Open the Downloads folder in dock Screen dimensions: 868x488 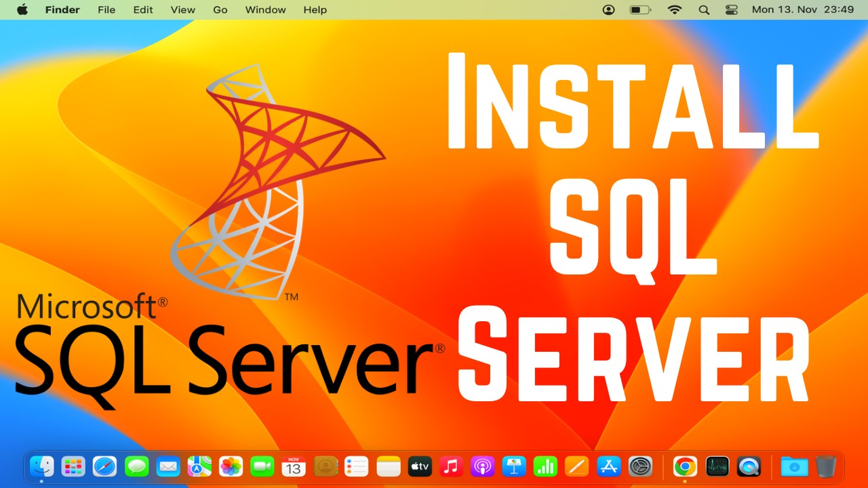(794, 466)
